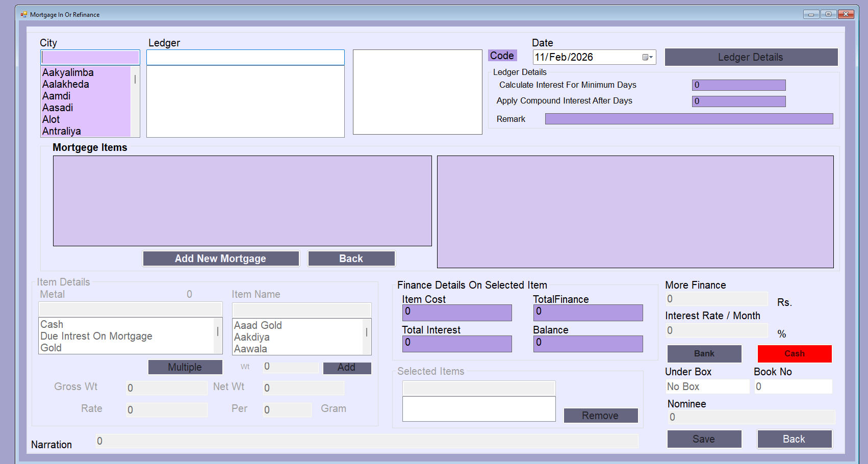Click the Metal list scrollbar

pos(218,336)
